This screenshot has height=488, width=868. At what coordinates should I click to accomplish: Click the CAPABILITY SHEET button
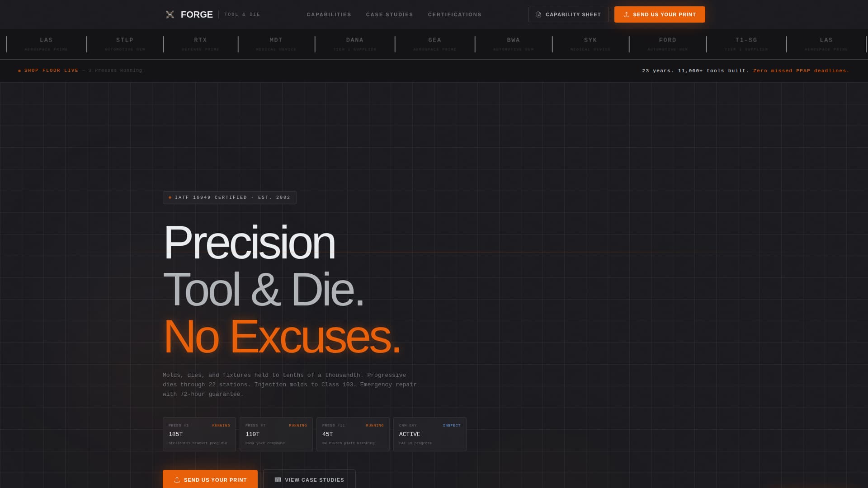(568, 14)
